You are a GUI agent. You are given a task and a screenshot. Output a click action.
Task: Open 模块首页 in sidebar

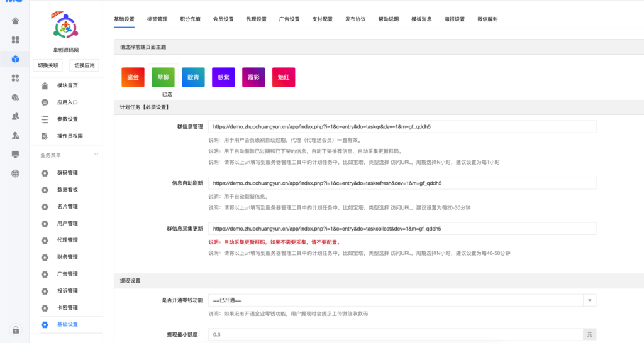[x=67, y=85]
